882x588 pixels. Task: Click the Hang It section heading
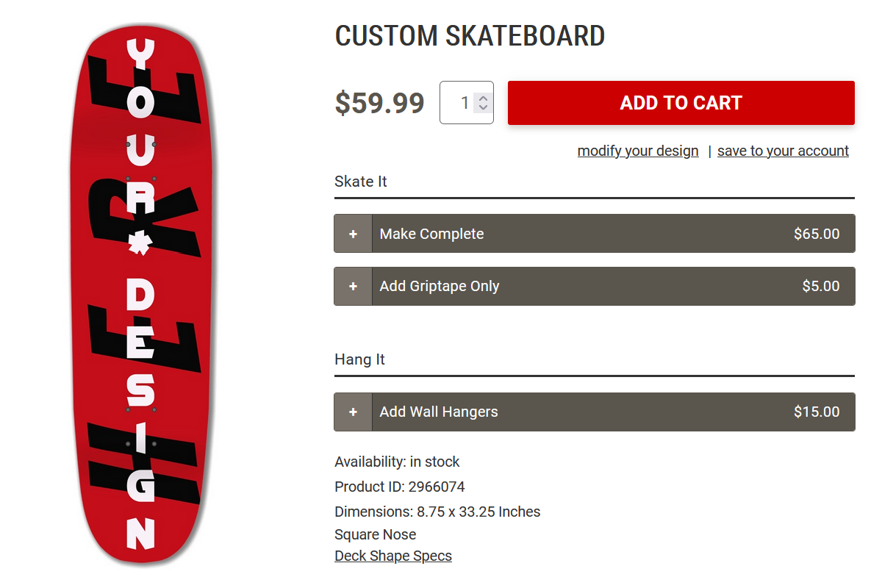coord(359,359)
